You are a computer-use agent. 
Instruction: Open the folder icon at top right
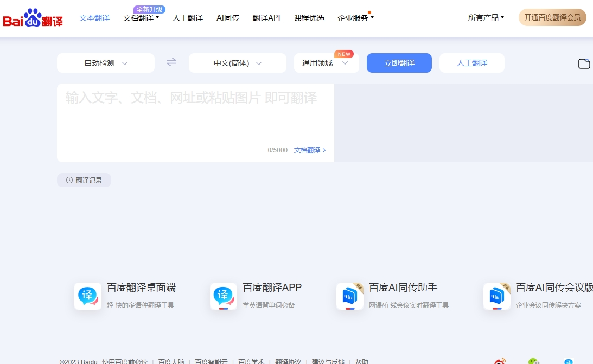584,63
